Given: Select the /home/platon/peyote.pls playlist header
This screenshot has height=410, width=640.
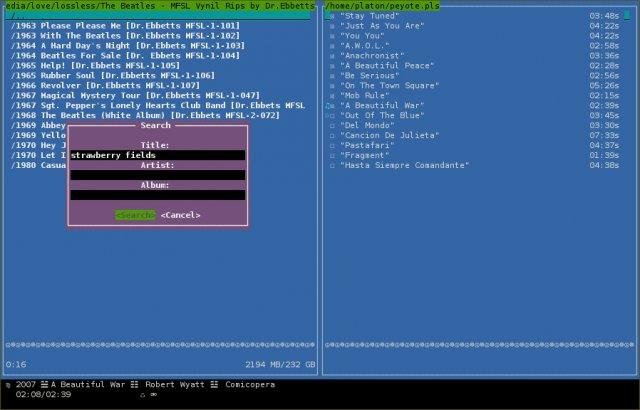Looking at the screenshot, I should [x=382, y=6].
